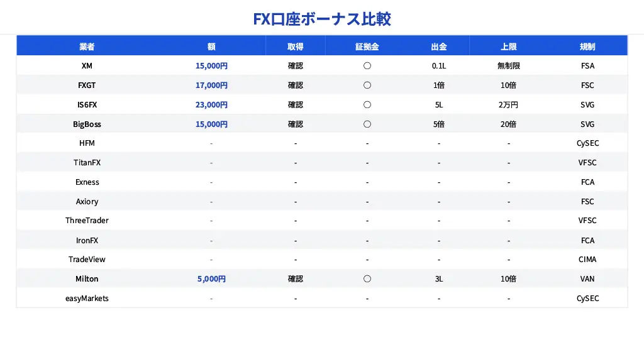
Task: Click the 業者 column header
Action: tap(87, 47)
